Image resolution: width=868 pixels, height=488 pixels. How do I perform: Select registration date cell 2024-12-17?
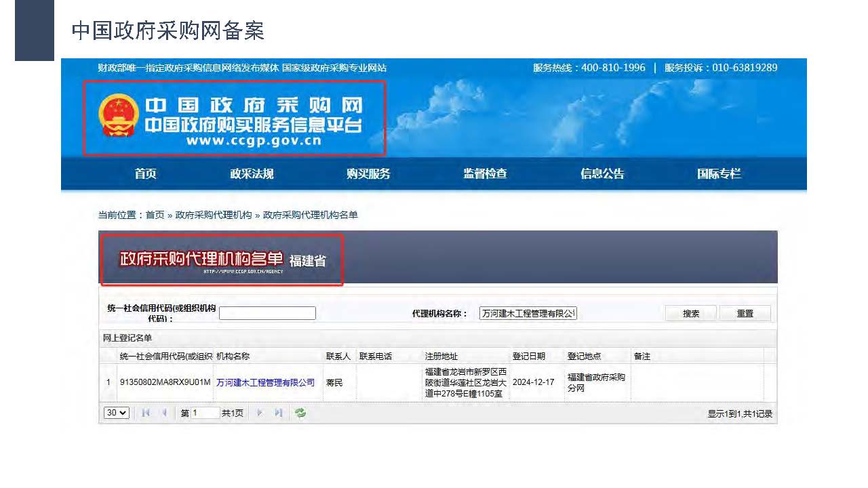click(x=534, y=382)
